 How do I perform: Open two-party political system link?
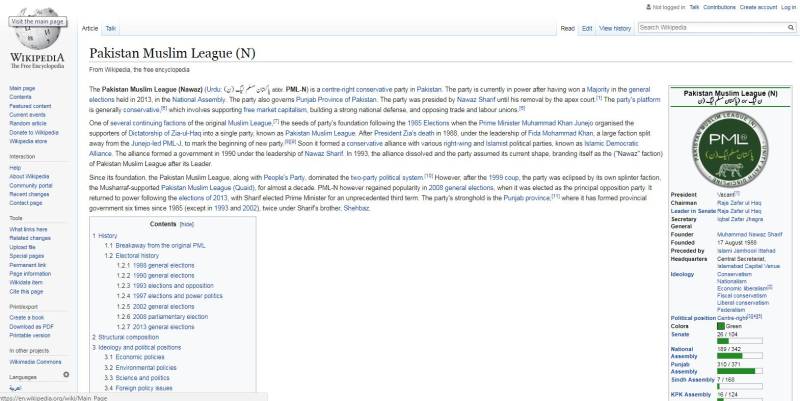(x=387, y=178)
